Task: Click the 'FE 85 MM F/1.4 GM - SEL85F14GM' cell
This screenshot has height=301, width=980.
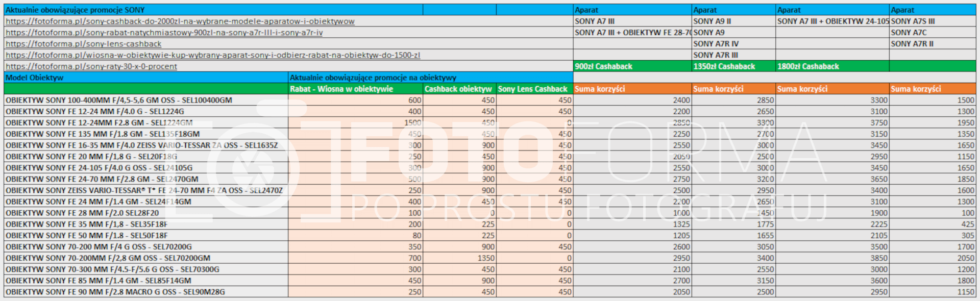Action: coord(146,281)
